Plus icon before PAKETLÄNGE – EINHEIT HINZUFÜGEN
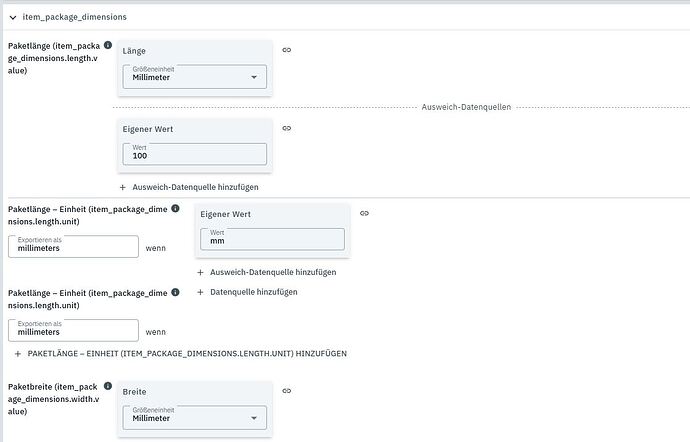 [18, 354]
